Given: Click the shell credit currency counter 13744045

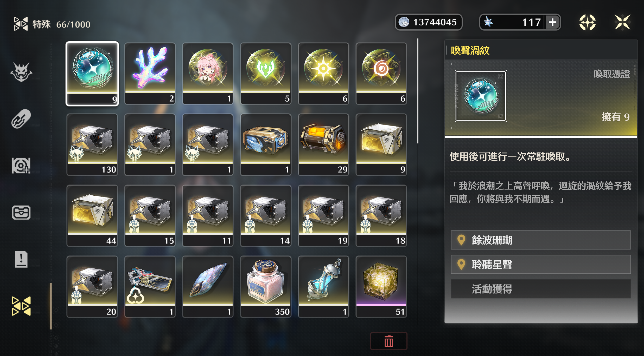Looking at the screenshot, I should (x=429, y=22).
